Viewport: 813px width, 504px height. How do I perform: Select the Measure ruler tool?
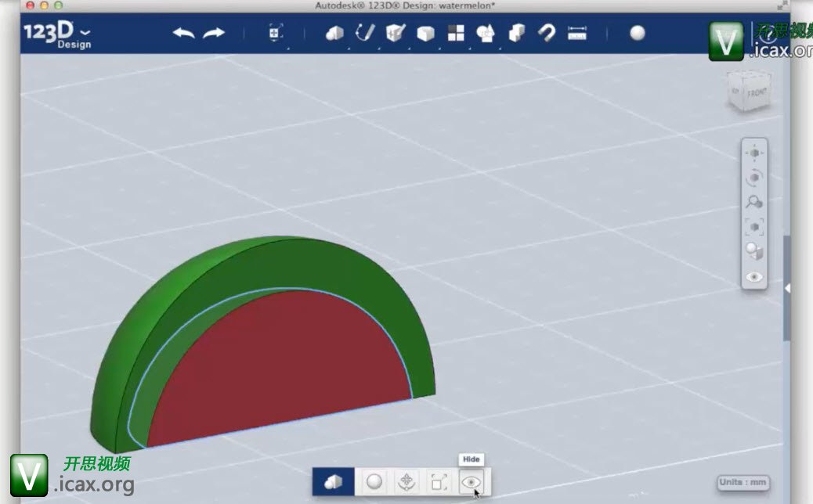[577, 33]
